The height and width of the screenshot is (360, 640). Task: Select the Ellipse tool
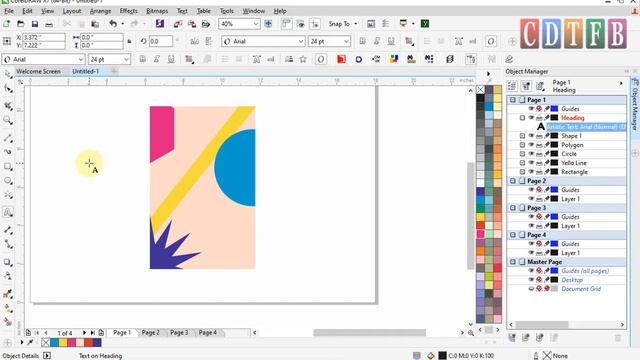[8, 181]
